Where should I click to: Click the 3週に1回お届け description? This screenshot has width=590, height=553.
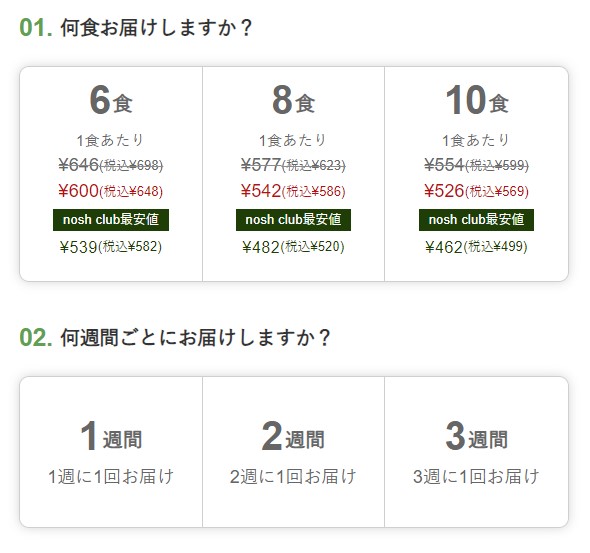(476, 476)
